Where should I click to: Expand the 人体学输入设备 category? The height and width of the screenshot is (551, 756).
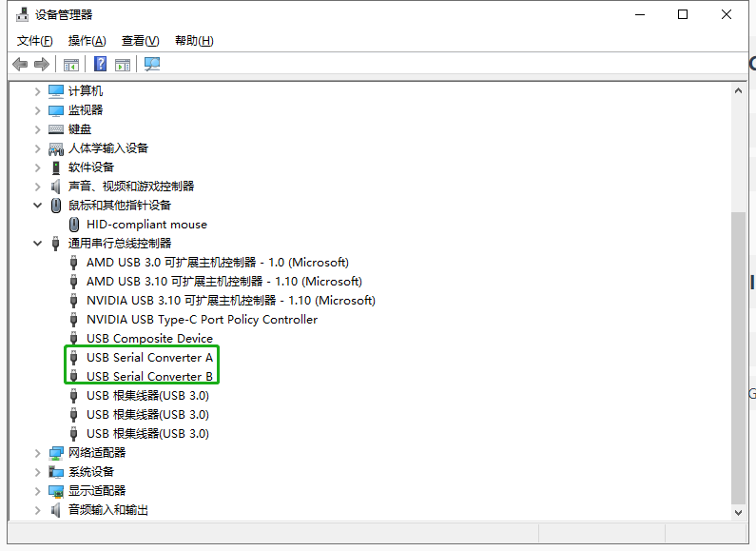pyautogui.click(x=38, y=148)
